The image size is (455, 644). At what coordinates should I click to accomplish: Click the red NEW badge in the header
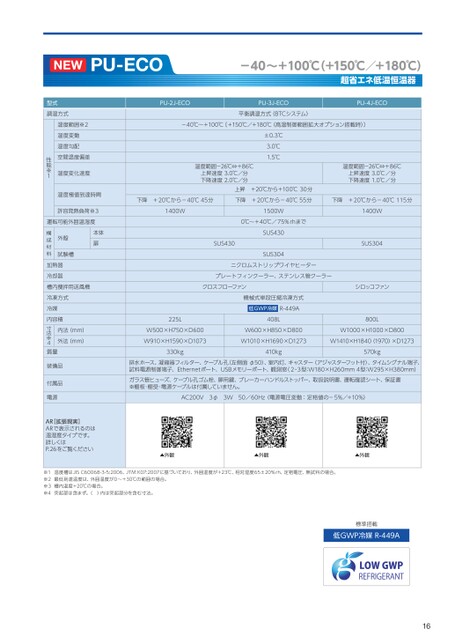tap(68, 65)
